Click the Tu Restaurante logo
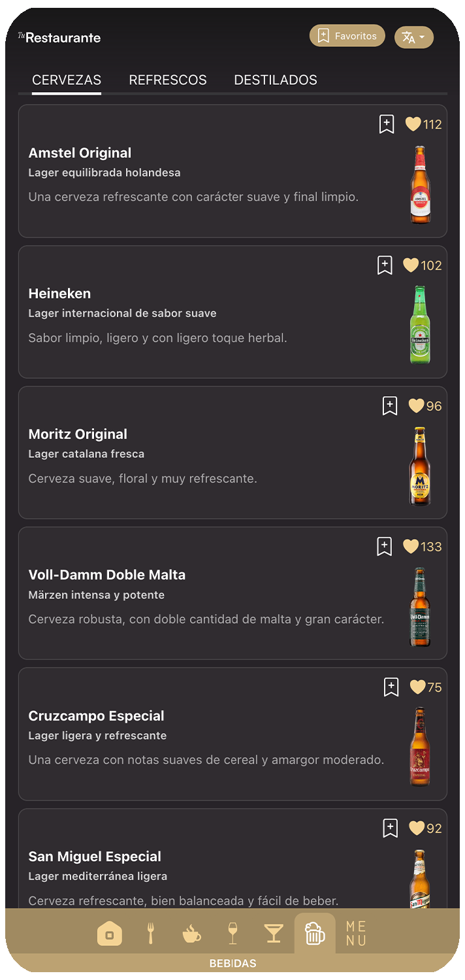The width and height of the screenshot is (465, 980). tap(59, 37)
